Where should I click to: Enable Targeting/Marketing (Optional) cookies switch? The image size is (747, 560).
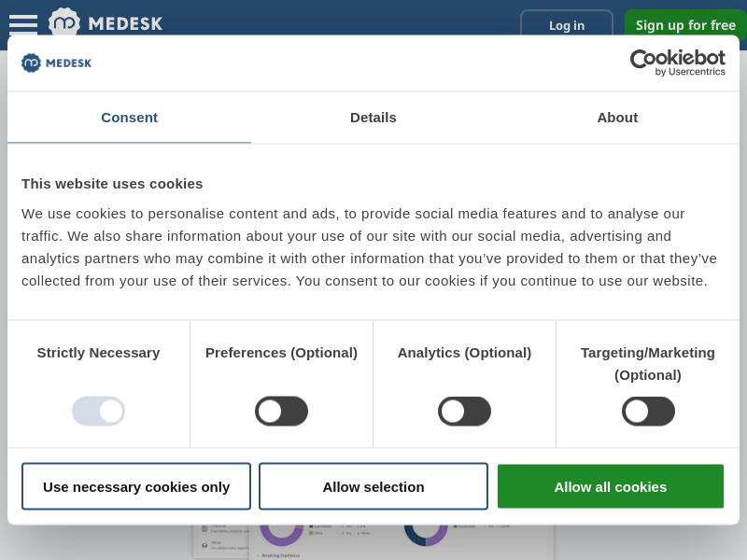pos(648,411)
